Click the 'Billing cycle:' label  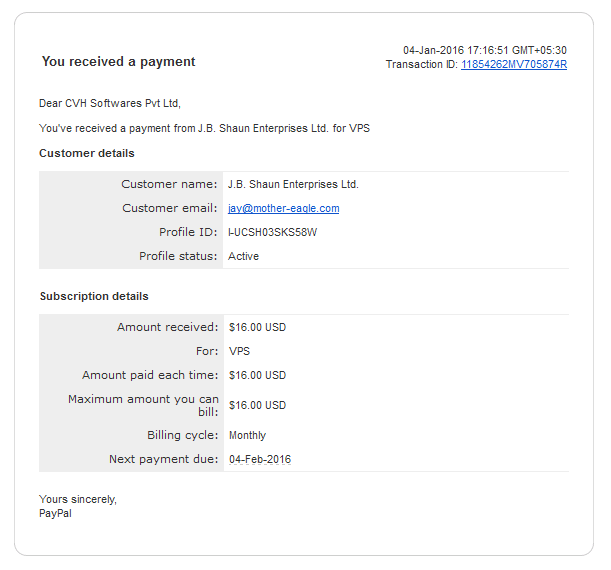[x=183, y=435]
